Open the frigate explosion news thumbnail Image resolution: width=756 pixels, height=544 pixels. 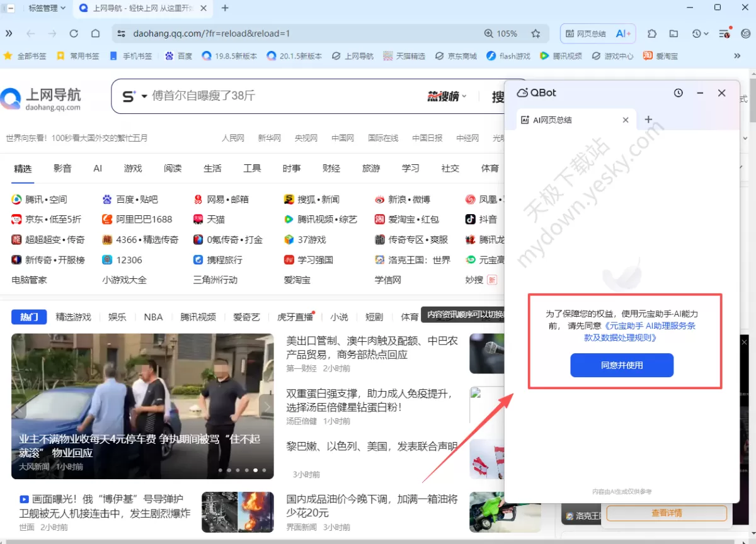point(238,512)
